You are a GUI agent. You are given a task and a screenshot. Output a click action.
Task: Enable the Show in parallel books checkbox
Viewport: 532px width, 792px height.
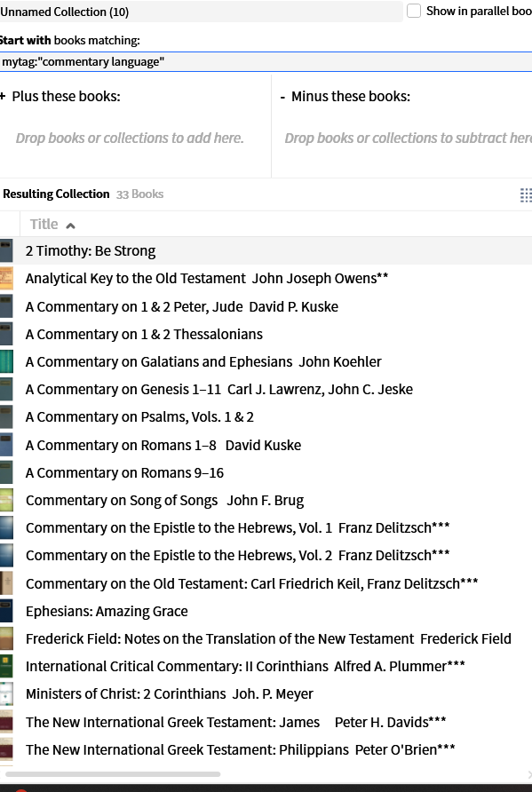click(x=414, y=12)
